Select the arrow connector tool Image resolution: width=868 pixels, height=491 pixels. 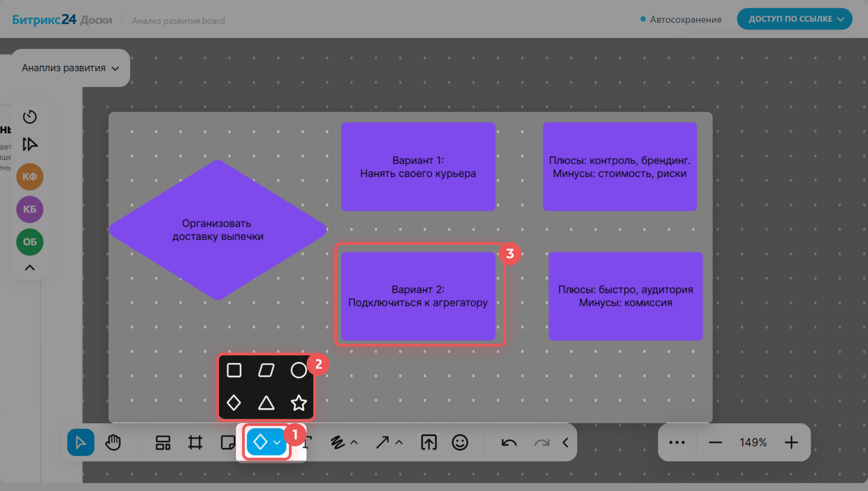pyautogui.click(x=382, y=442)
